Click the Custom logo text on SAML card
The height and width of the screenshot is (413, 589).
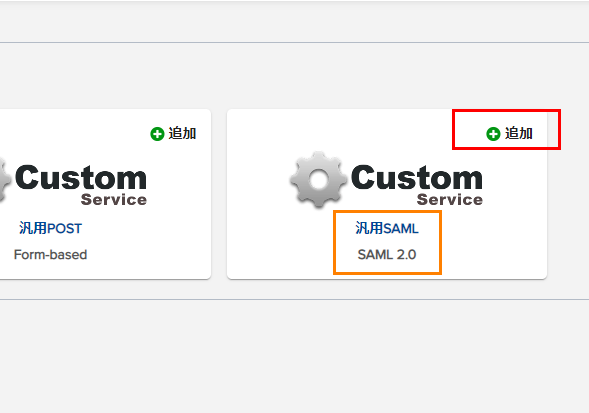pos(417,177)
